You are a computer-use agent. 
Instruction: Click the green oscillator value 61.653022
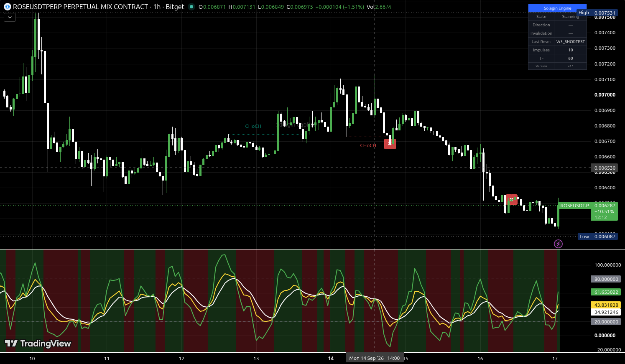pos(606,292)
